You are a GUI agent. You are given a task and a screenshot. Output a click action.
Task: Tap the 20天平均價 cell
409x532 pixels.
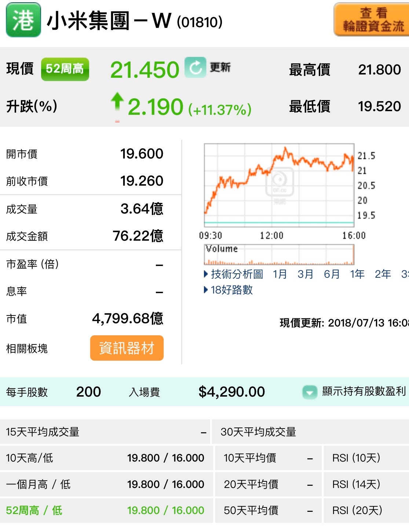click(268, 484)
